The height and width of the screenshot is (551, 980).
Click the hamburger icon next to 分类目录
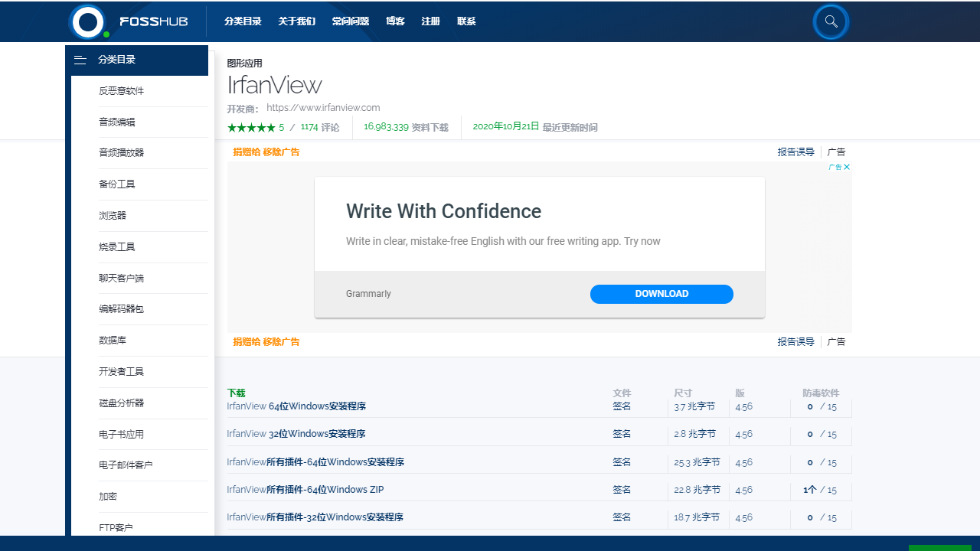[80, 60]
